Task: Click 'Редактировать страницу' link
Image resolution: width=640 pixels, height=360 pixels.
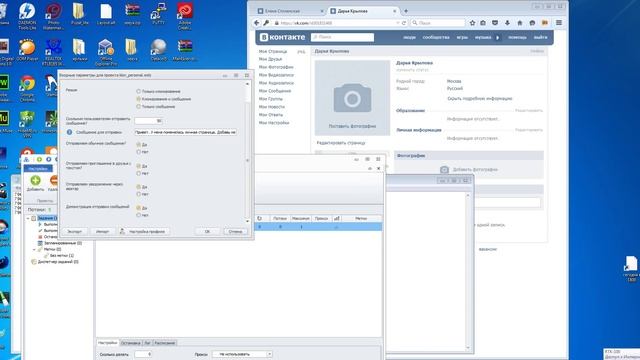Action: pos(341,143)
